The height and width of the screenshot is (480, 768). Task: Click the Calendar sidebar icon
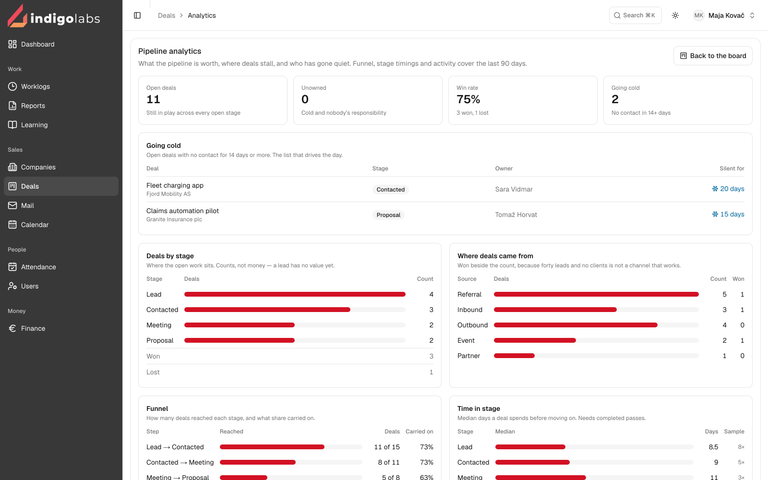(12, 224)
